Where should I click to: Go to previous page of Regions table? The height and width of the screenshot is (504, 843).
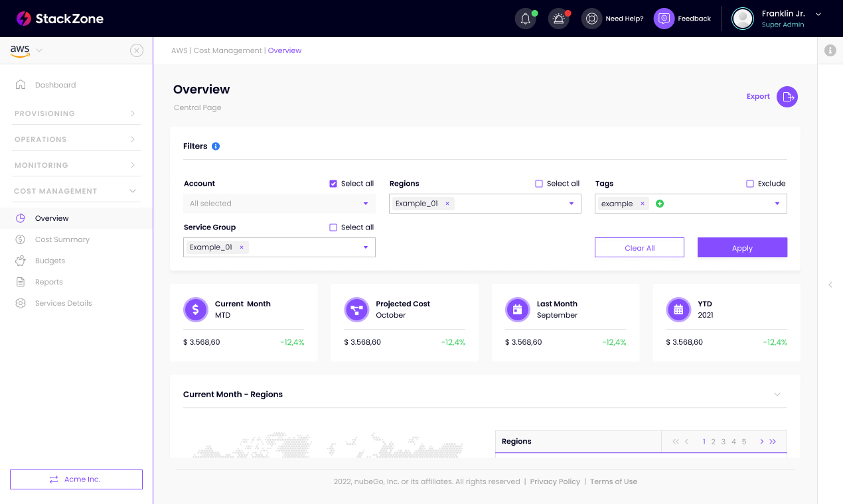point(686,442)
